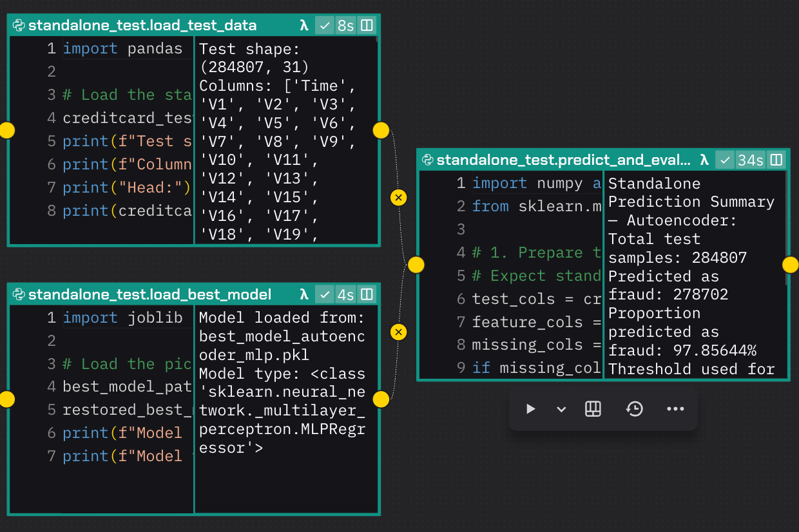This screenshot has width=799, height=532.
Task: Click the Python logo on load_test_data header
Action: 18,25
